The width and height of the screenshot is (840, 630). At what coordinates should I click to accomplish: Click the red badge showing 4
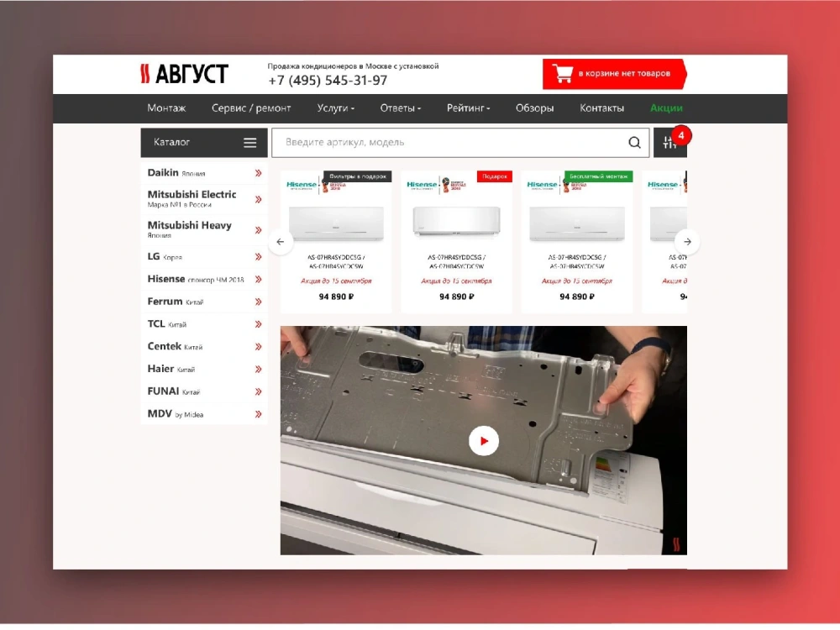click(x=681, y=135)
